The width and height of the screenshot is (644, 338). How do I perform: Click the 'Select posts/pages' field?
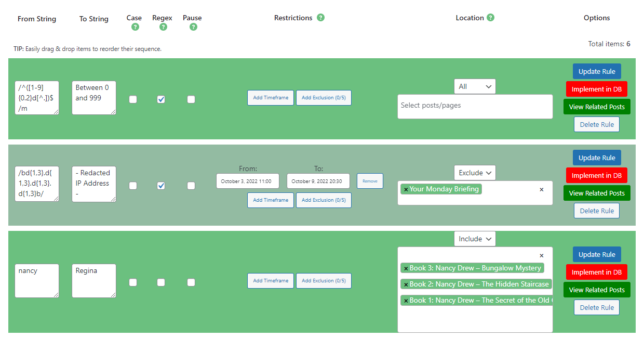tap(475, 106)
